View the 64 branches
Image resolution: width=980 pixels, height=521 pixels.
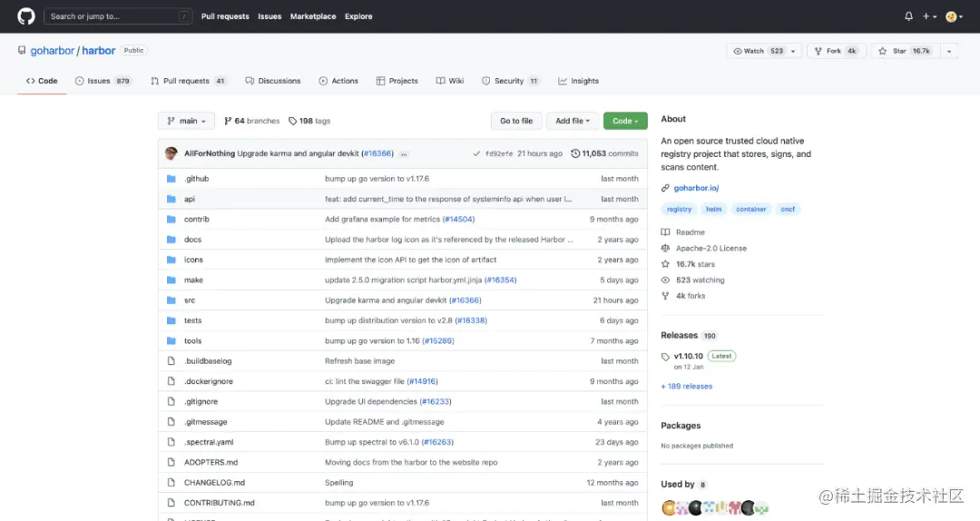[x=252, y=121]
